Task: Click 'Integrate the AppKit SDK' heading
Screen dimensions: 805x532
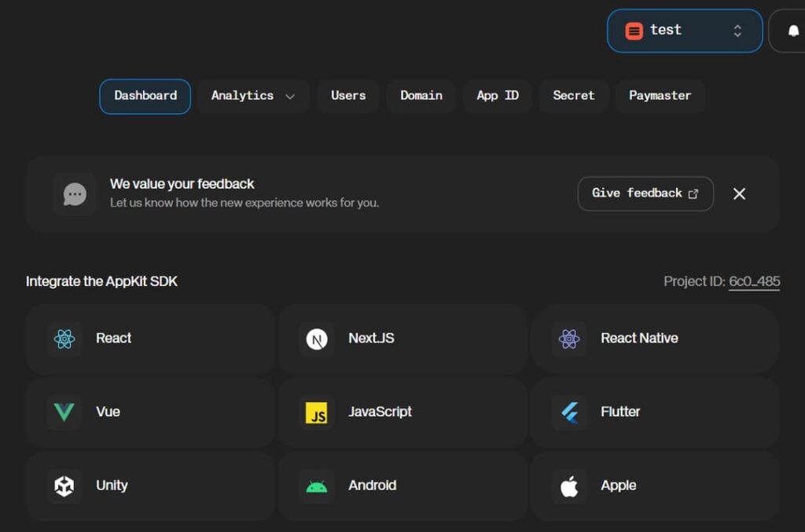Action: pos(101,281)
